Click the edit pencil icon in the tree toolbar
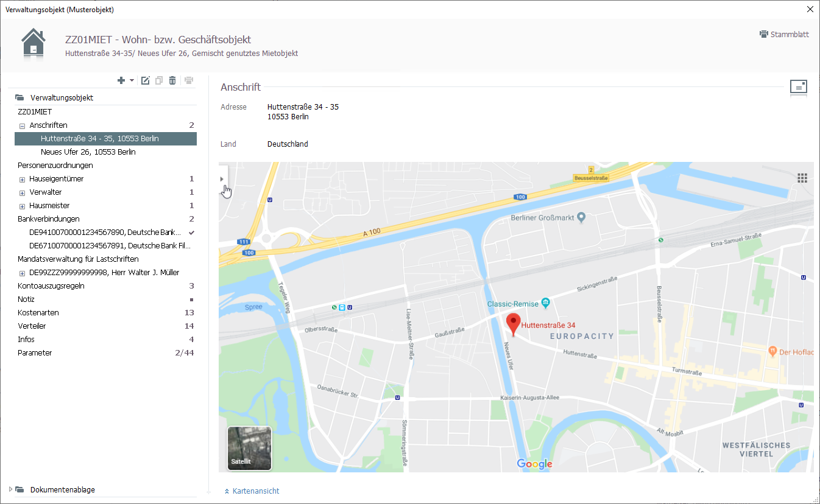Viewport: 820px width, 504px height. pos(145,80)
